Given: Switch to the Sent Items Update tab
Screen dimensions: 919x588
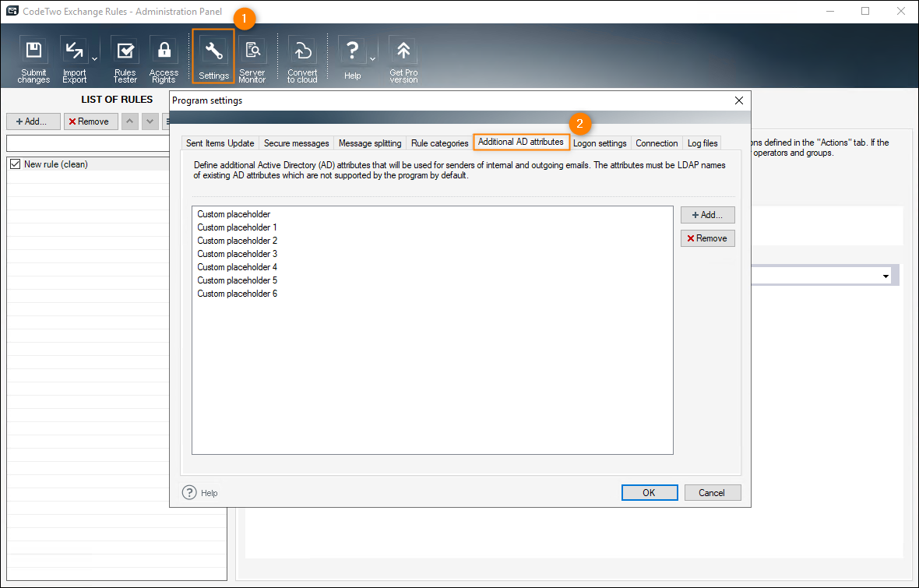Looking at the screenshot, I should 220,143.
